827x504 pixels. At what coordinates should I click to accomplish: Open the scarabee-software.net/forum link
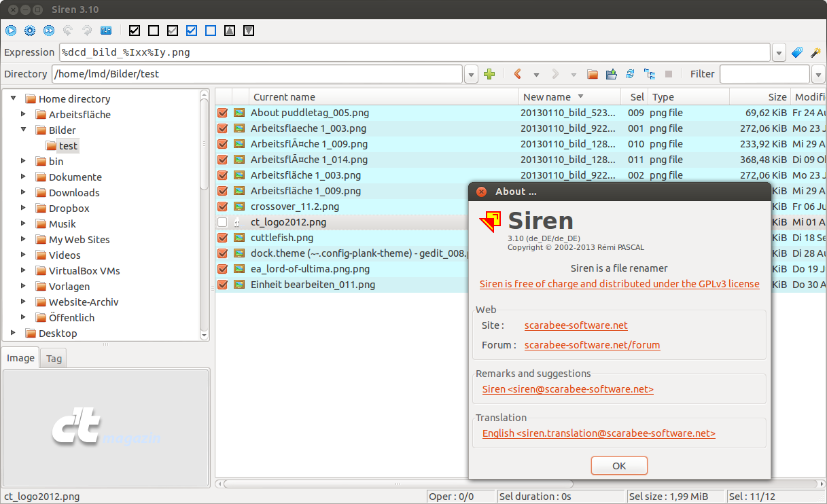(x=592, y=345)
